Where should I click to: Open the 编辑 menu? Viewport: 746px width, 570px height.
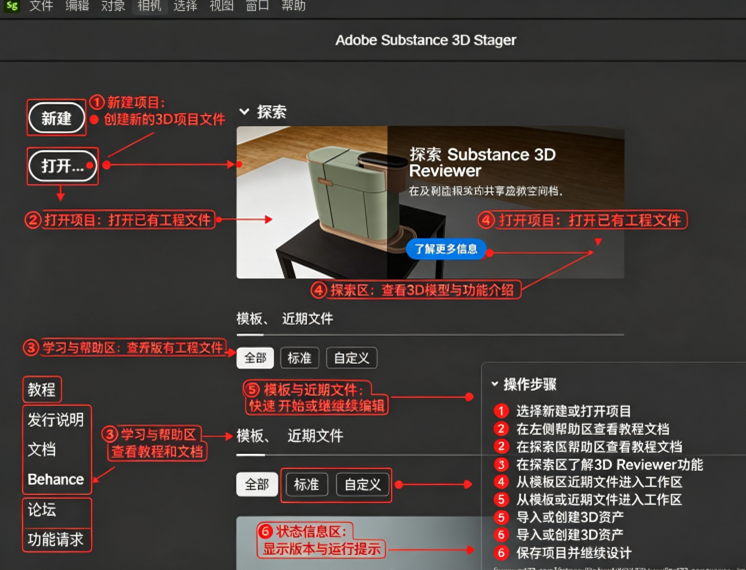77,6
